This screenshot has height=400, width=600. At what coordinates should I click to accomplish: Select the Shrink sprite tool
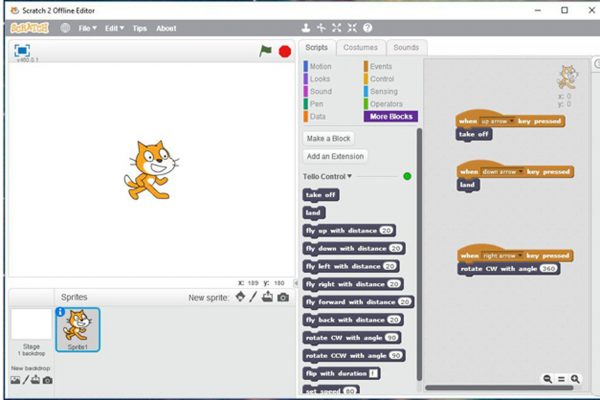tap(352, 28)
